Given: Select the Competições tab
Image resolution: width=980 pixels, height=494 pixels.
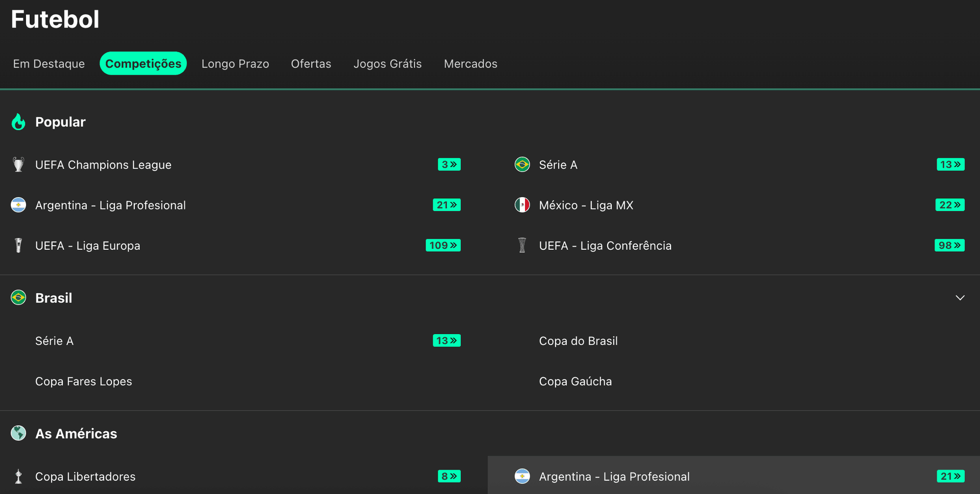Looking at the screenshot, I should coord(143,63).
